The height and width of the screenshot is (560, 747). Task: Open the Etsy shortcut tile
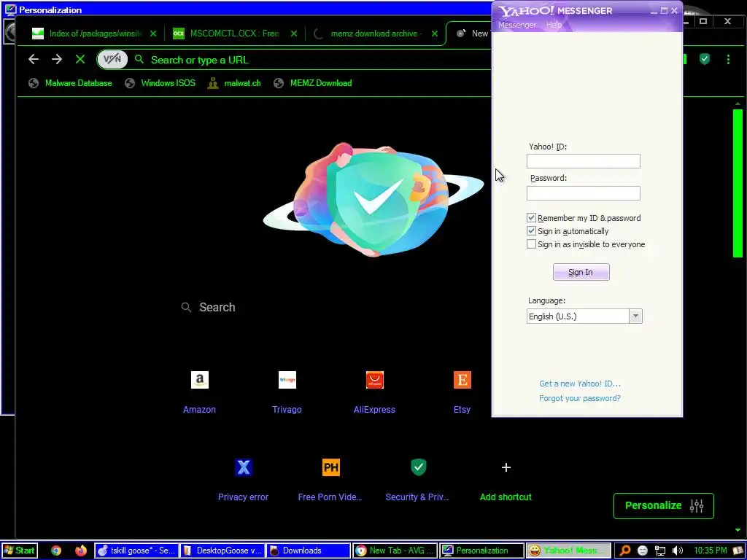click(x=462, y=380)
